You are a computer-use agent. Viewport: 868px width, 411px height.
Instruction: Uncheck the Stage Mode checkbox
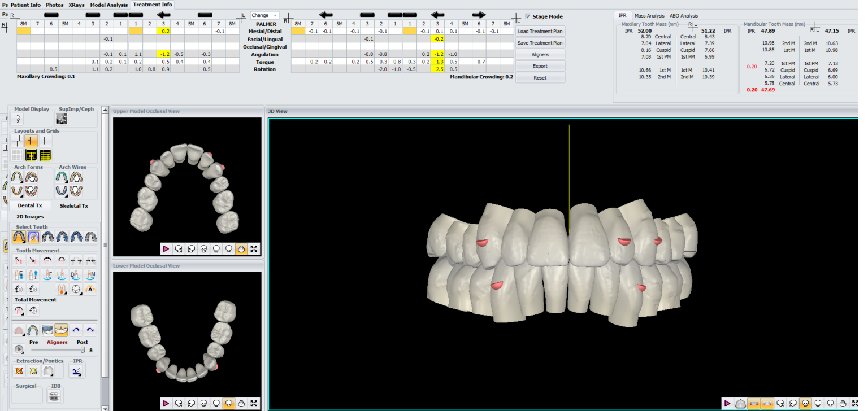(528, 16)
